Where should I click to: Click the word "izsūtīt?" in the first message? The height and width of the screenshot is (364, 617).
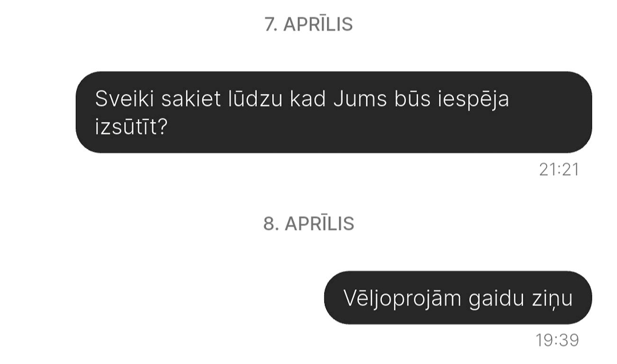pyautogui.click(x=131, y=127)
